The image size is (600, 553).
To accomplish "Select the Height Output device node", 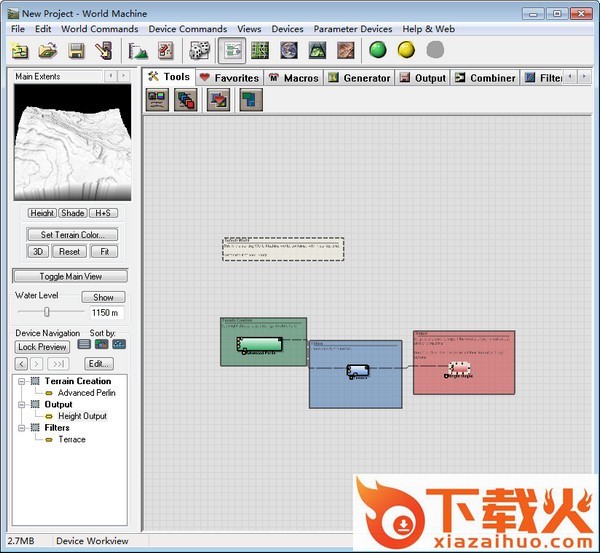I will pyautogui.click(x=460, y=368).
